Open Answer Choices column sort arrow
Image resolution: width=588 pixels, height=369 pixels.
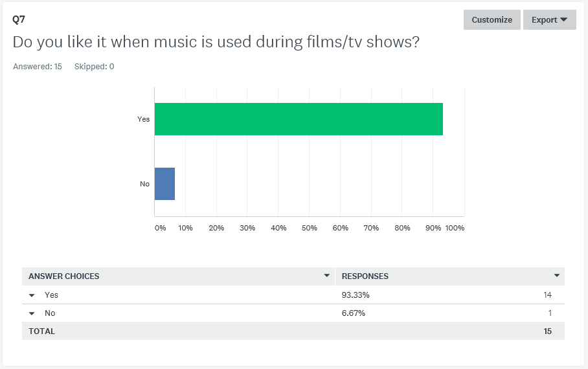[x=326, y=276]
